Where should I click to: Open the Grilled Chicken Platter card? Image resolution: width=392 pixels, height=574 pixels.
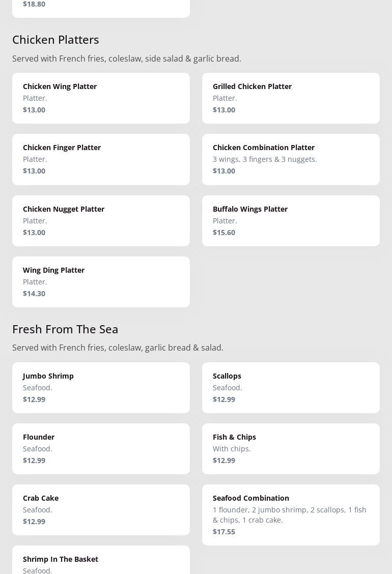click(x=291, y=98)
